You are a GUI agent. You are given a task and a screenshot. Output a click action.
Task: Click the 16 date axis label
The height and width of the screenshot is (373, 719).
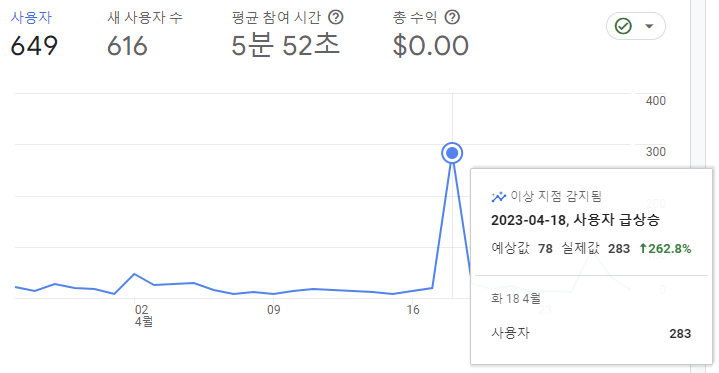click(x=413, y=310)
